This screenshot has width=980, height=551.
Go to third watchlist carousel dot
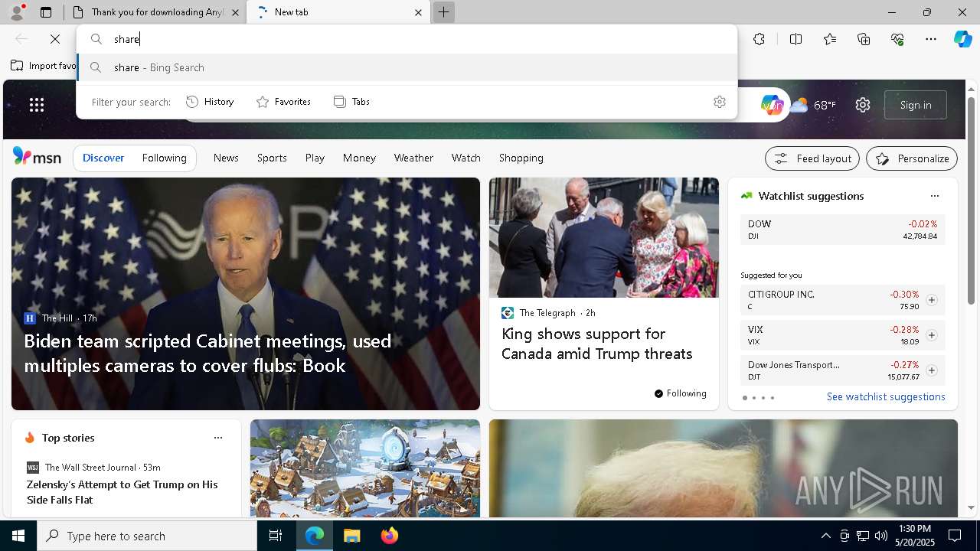(763, 398)
